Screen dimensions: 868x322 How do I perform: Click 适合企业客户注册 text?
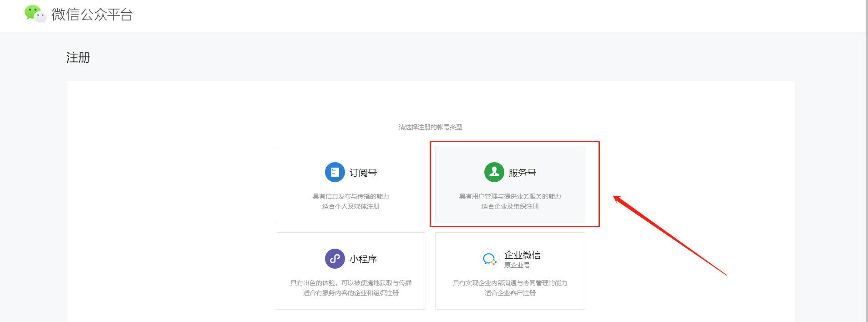click(x=510, y=293)
